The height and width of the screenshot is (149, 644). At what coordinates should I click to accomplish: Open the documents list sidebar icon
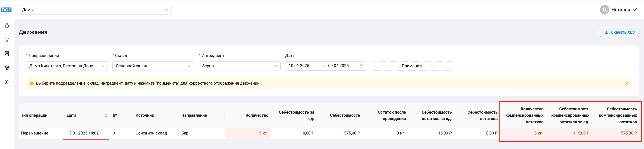pos(7,54)
